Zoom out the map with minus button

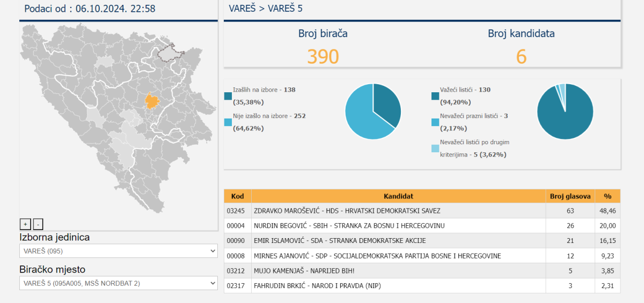click(x=38, y=224)
